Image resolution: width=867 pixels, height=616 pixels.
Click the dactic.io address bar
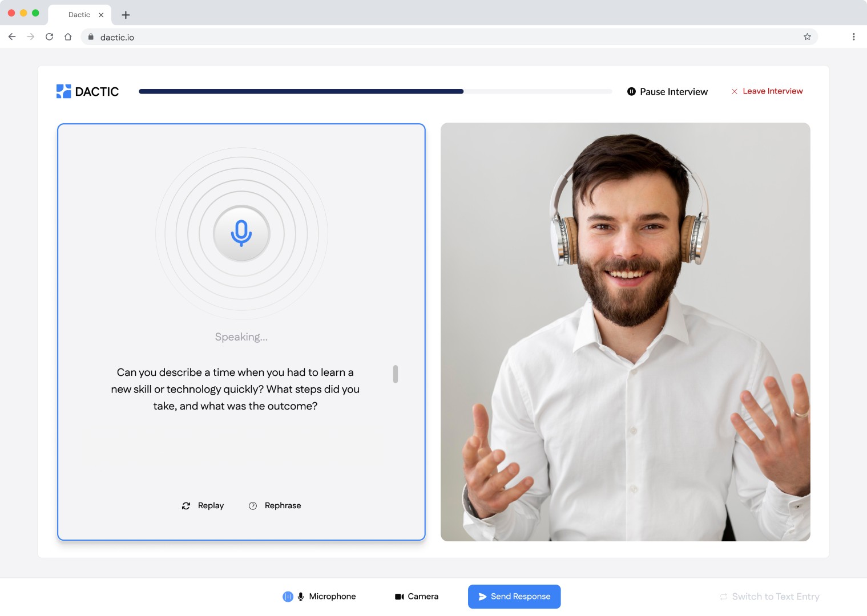400,37
